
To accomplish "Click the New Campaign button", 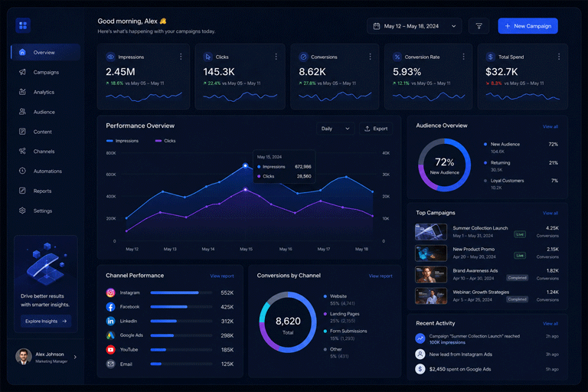I will click(x=528, y=26).
